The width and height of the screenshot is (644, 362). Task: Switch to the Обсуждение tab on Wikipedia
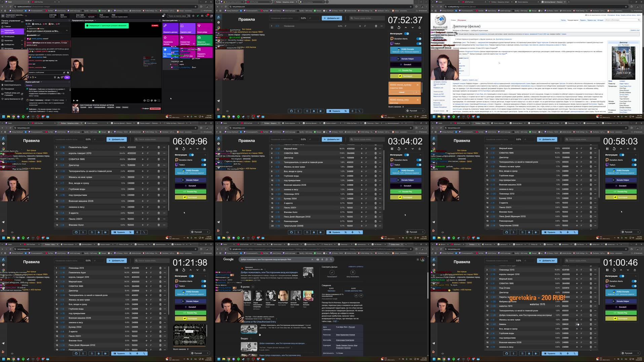click(462, 20)
